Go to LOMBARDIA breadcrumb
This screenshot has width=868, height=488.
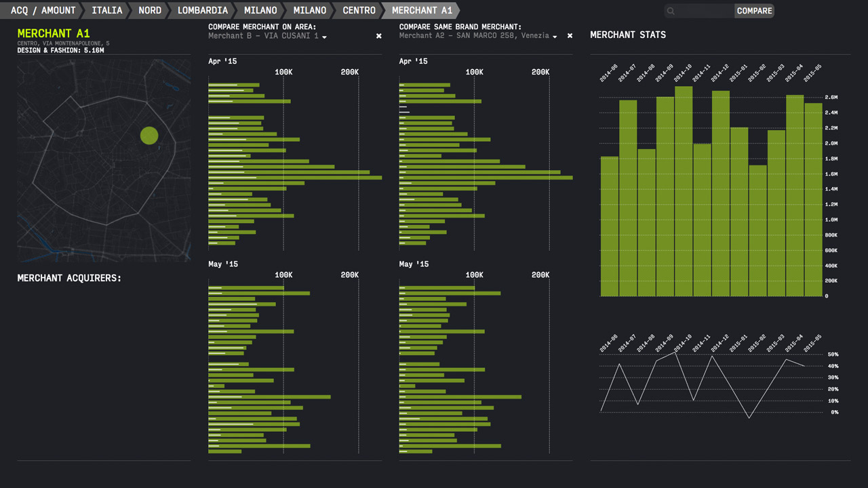click(x=203, y=10)
